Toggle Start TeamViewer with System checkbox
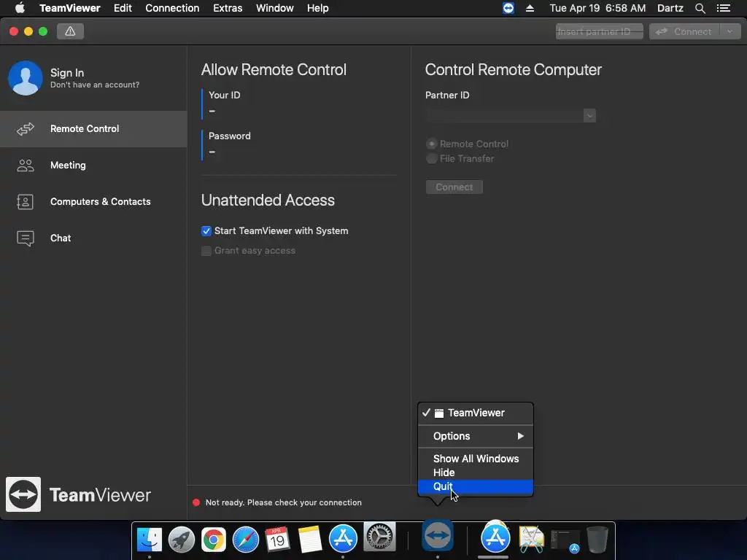747x560 pixels. coord(206,231)
